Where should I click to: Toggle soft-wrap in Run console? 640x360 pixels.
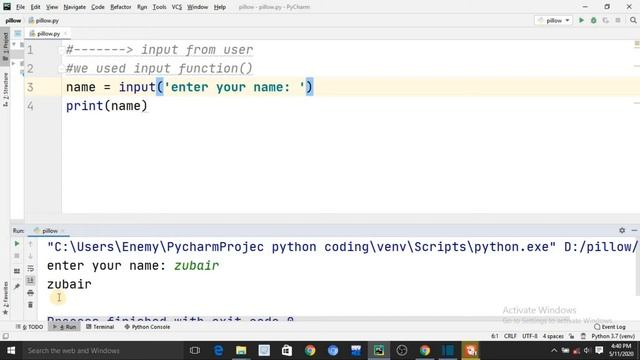pos(30,269)
